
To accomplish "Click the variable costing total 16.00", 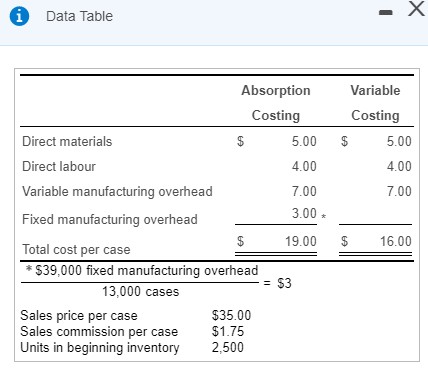I will (396, 241).
